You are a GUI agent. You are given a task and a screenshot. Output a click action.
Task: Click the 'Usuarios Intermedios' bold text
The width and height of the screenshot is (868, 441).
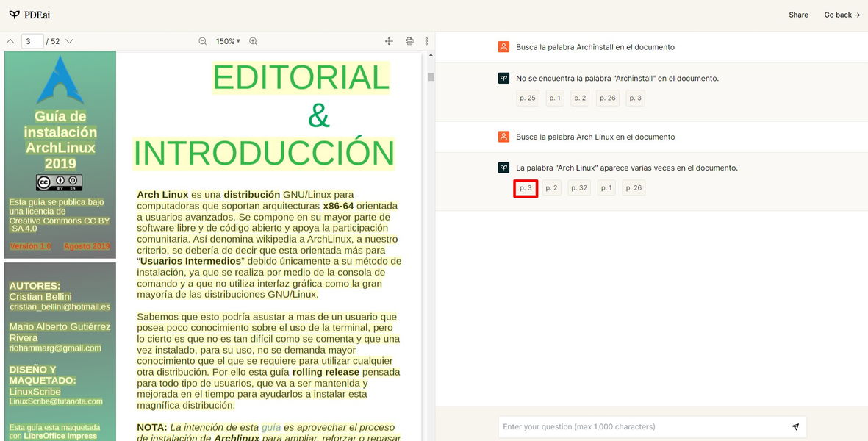(x=190, y=261)
